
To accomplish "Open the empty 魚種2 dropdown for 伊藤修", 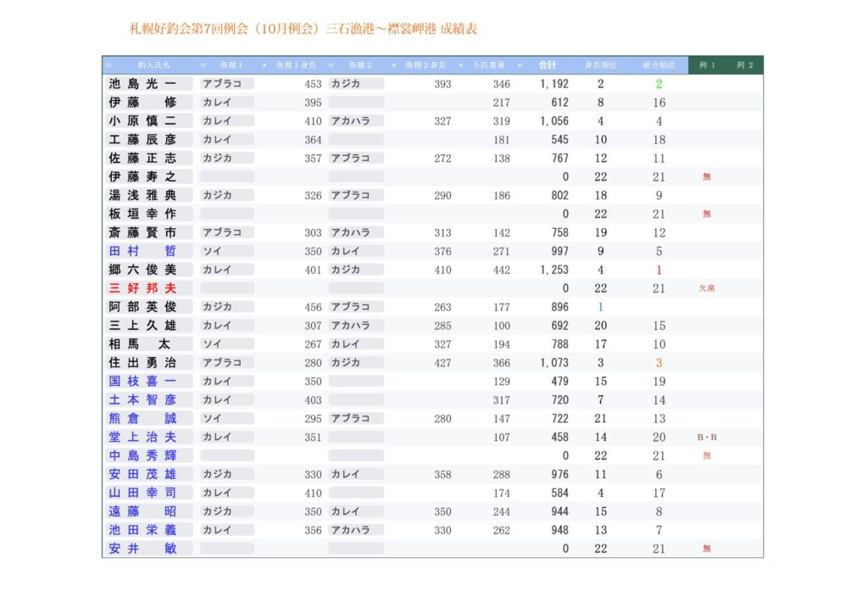I will tap(356, 103).
